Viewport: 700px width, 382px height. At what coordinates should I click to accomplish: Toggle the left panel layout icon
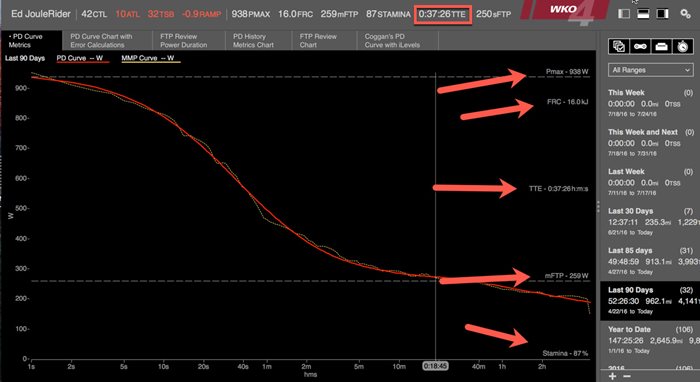coord(624,14)
